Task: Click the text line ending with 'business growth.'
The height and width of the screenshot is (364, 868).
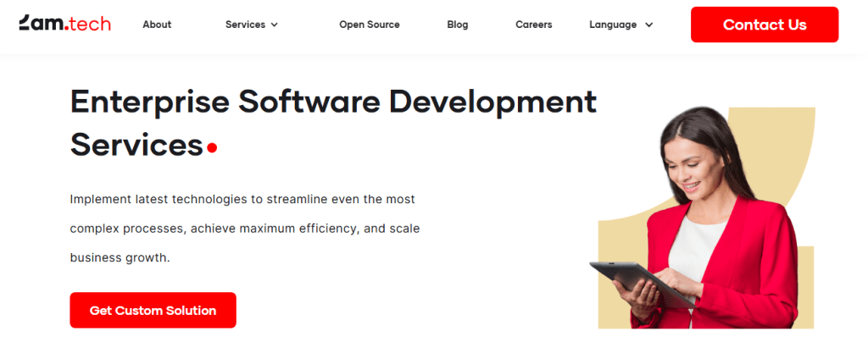Action: pos(120,257)
